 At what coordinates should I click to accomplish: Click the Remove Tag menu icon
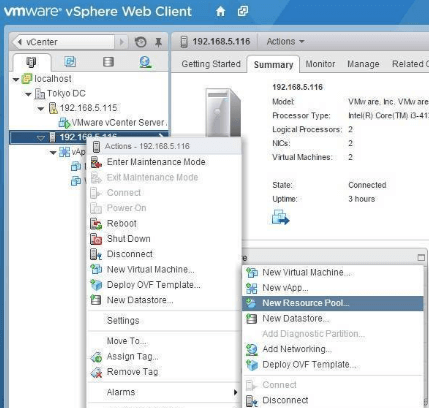(x=96, y=372)
